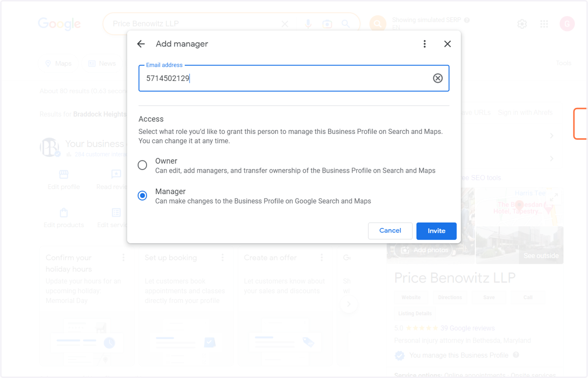Screen dimensions: 588x378
Task: Open the See outside thumbnail
Action: click(519, 245)
